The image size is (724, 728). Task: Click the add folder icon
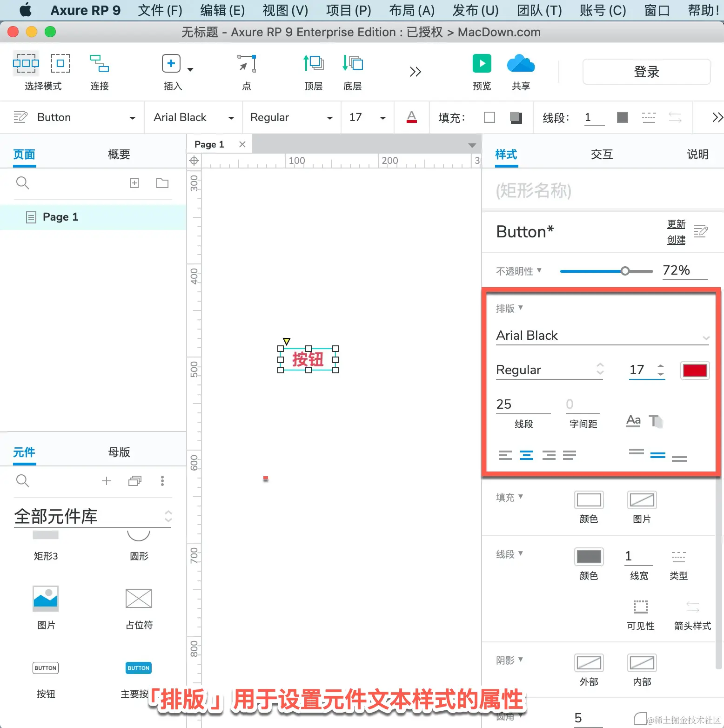coord(162,183)
